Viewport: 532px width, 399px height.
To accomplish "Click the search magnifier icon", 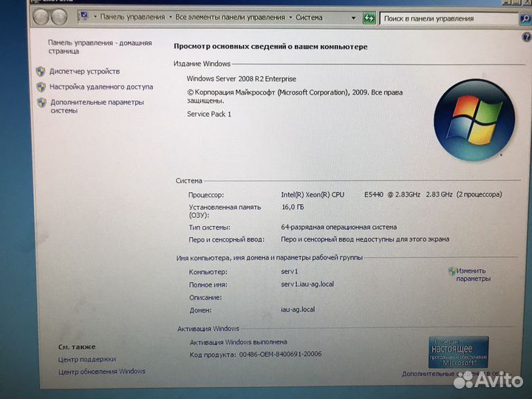I will pyautogui.click(x=525, y=18).
